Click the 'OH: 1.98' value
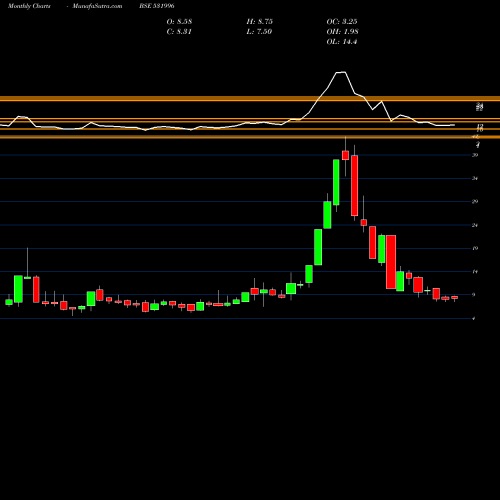Image resolution: width=500 pixels, height=500 pixels. (x=342, y=32)
